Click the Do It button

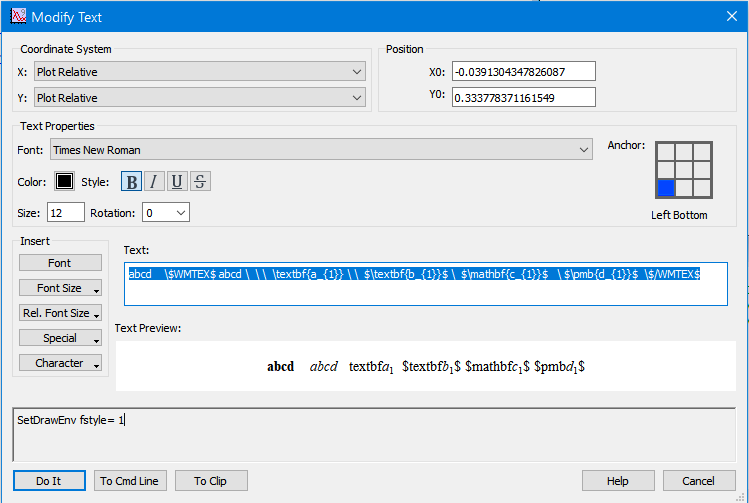pos(48,481)
